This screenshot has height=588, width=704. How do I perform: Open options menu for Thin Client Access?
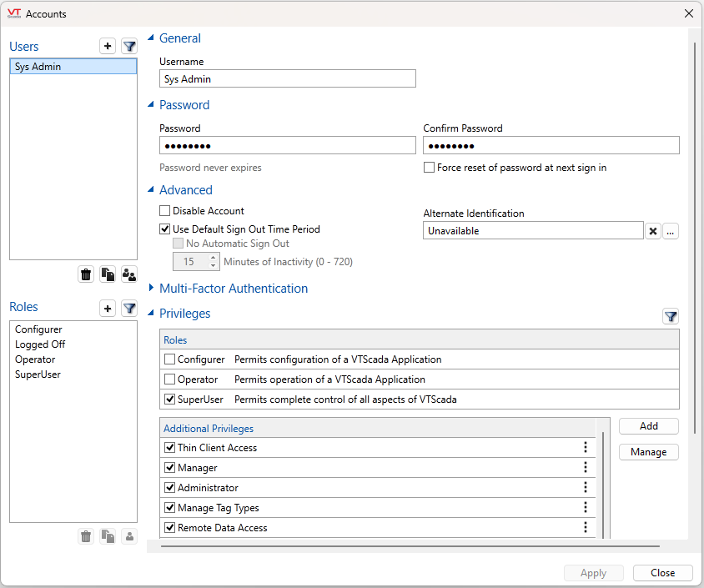(586, 448)
